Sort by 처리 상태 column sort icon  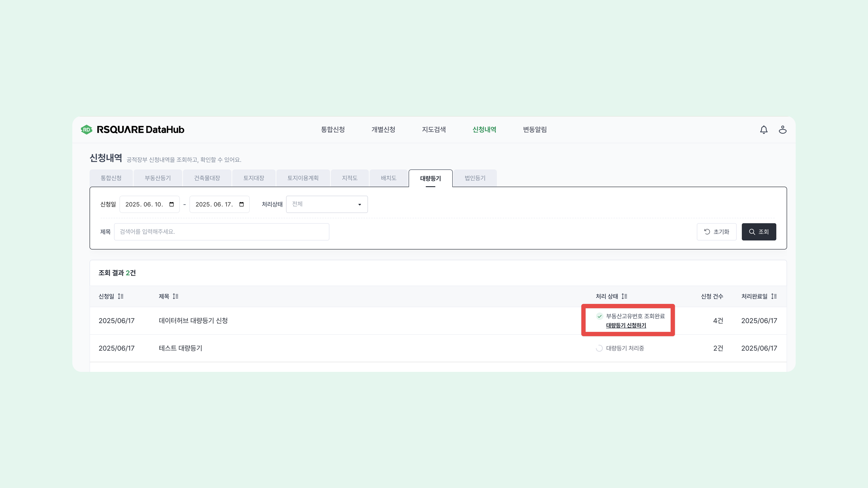pos(624,296)
